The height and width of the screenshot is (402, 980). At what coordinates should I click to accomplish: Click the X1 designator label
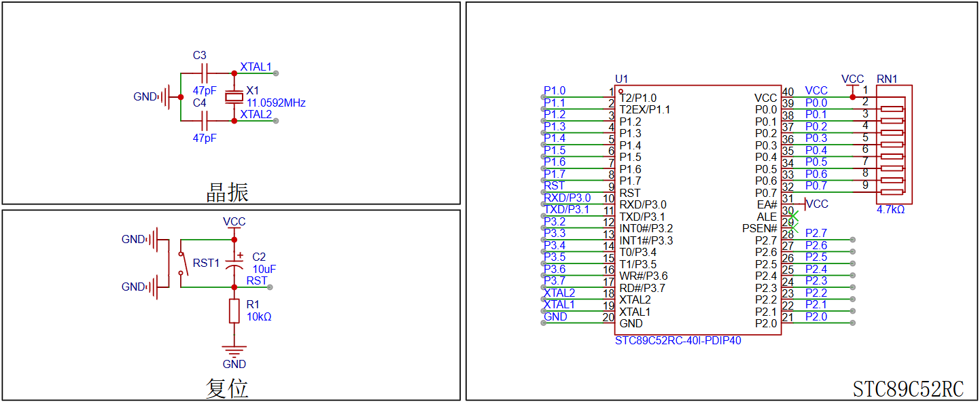pos(252,90)
